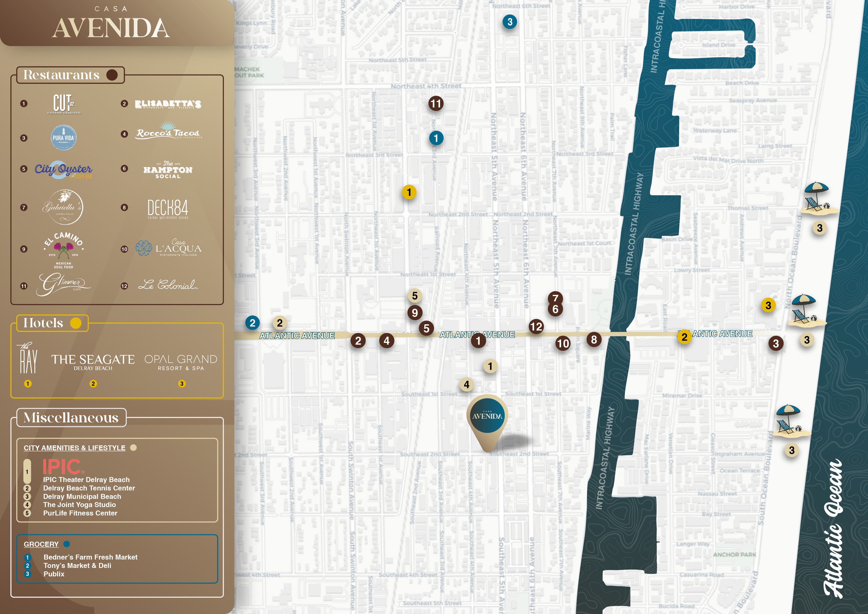Image resolution: width=868 pixels, height=614 pixels.
Task: Click the Casa Avenida location pin on the map
Action: click(x=487, y=423)
